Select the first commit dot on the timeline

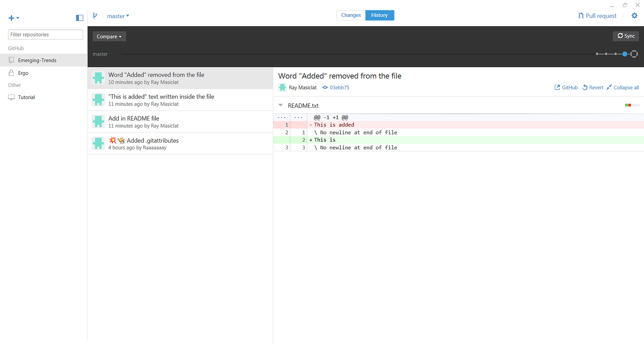pyautogui.click(x=597, y=54)
